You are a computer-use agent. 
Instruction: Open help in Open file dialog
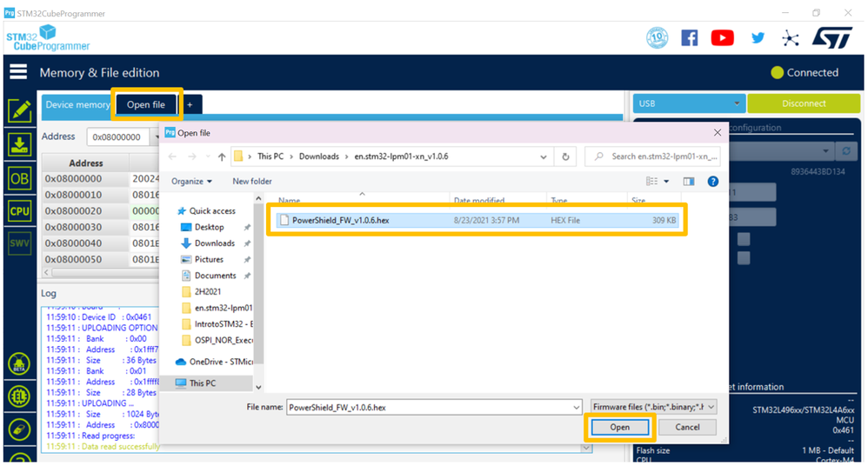coord(713,182)
